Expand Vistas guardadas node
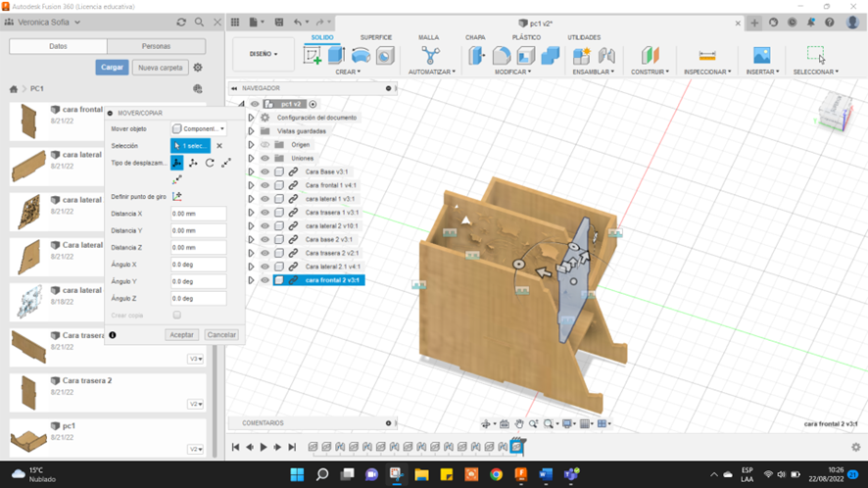This screenshot has width=868, height=488. tap(252, 131)
